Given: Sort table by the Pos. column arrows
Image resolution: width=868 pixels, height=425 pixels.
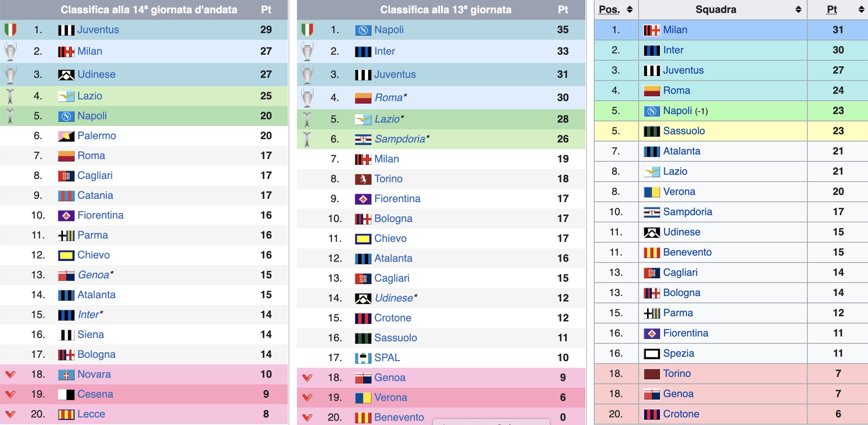Looking at the screenshot, I should (x=629, y=9).
